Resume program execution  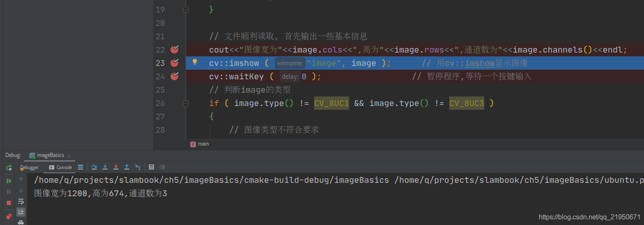pos(9,181)
